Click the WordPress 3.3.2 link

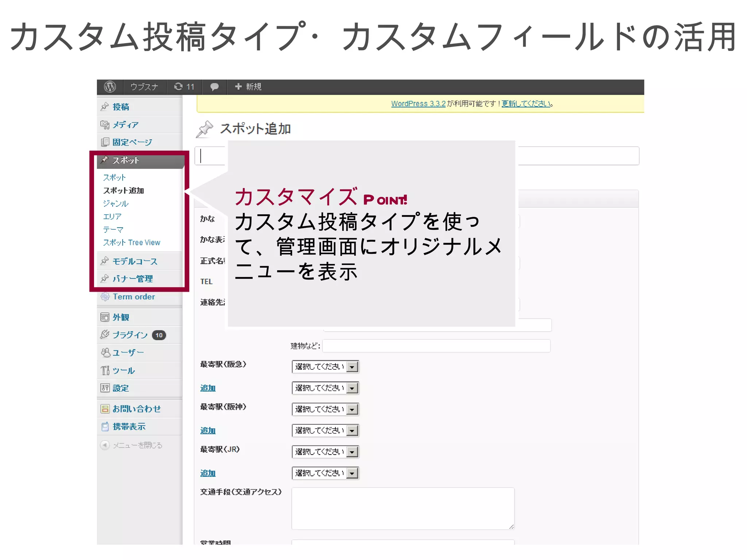[418, 104]
